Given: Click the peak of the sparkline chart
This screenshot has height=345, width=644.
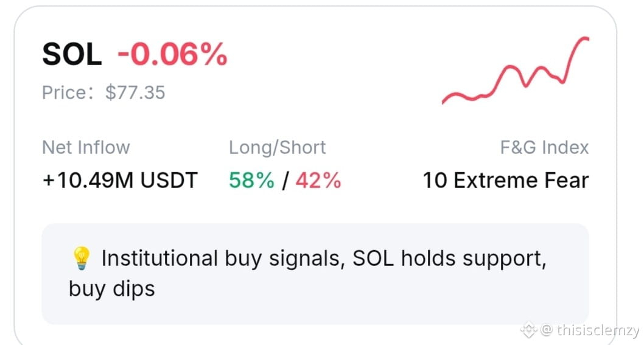Looking at the screenshot, I should coord(586,39).
